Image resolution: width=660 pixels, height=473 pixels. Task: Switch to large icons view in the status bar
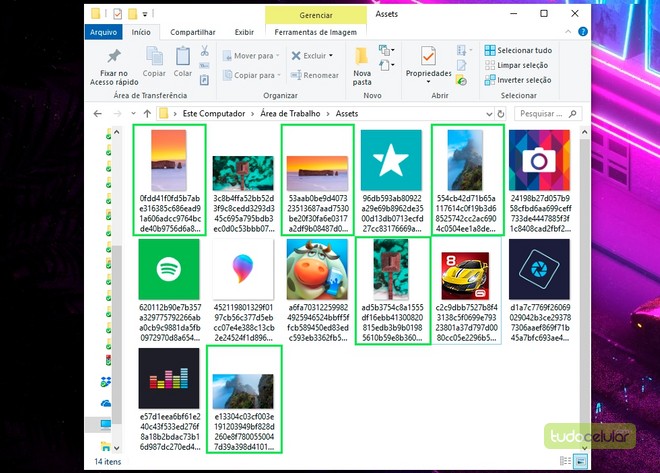click(x=581, y=460)
